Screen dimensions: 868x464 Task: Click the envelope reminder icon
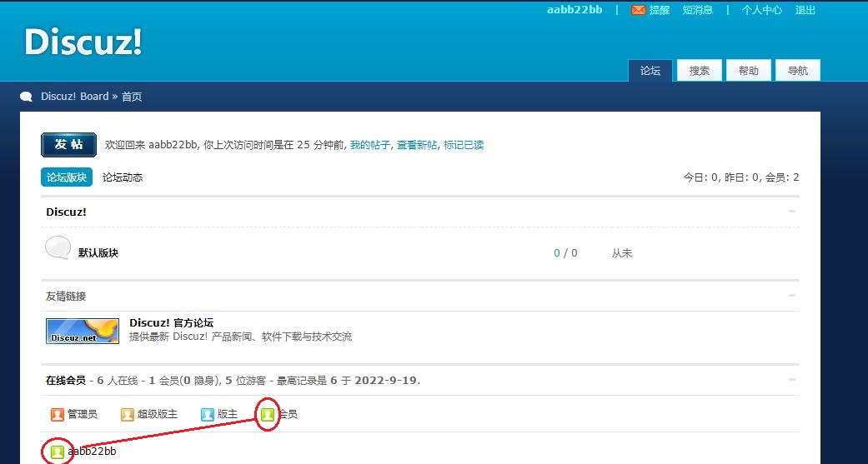(638, 10)
